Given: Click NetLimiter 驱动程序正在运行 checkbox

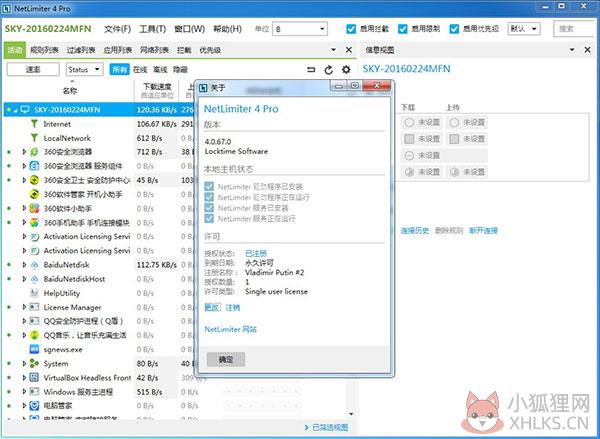Looking at the screenshot, I should 209,197.
